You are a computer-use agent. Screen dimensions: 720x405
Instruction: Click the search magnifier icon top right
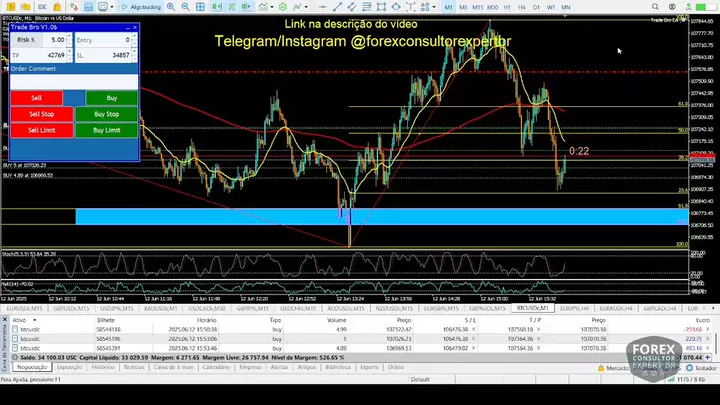(655, 7)
